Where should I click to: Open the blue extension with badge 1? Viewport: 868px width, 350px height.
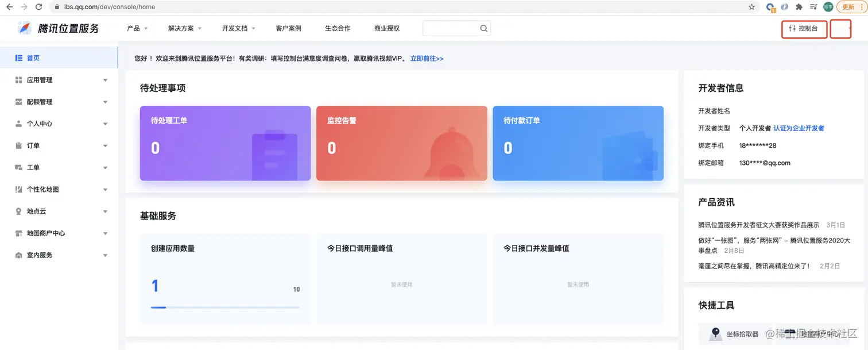coord(771,7)
